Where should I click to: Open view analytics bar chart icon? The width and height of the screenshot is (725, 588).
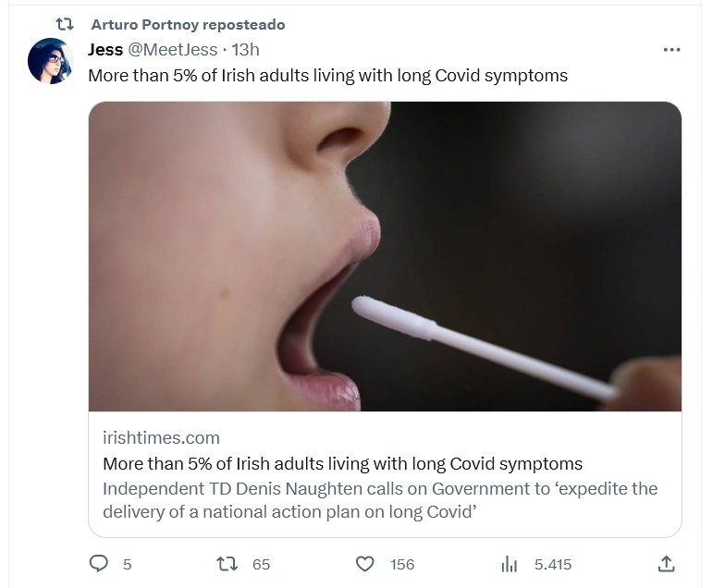(x=509, y=563)
